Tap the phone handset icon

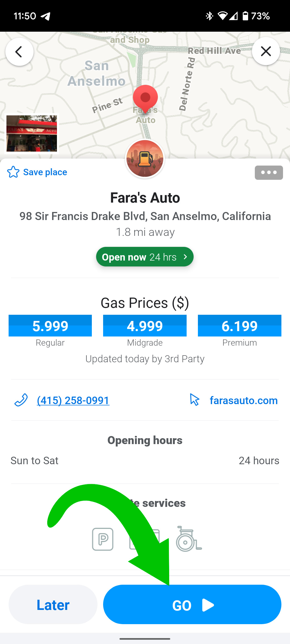(x=21, y=400)
